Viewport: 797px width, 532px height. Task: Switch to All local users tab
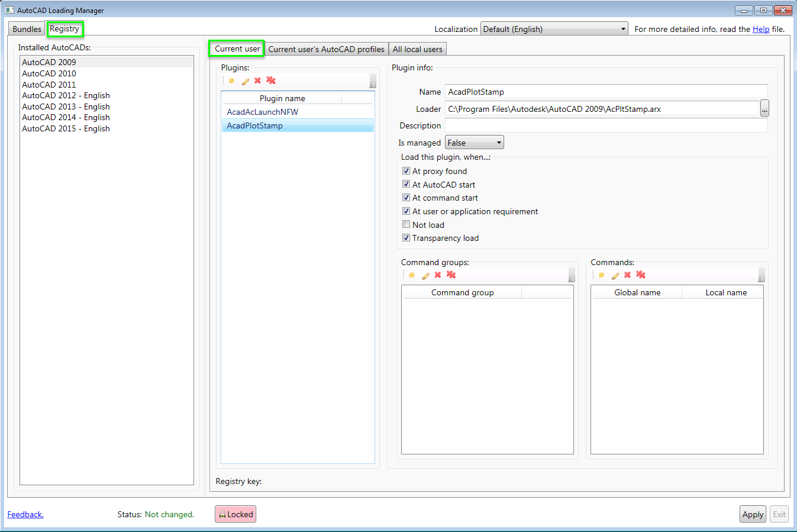pyautogui.click(x=418, y=49)
